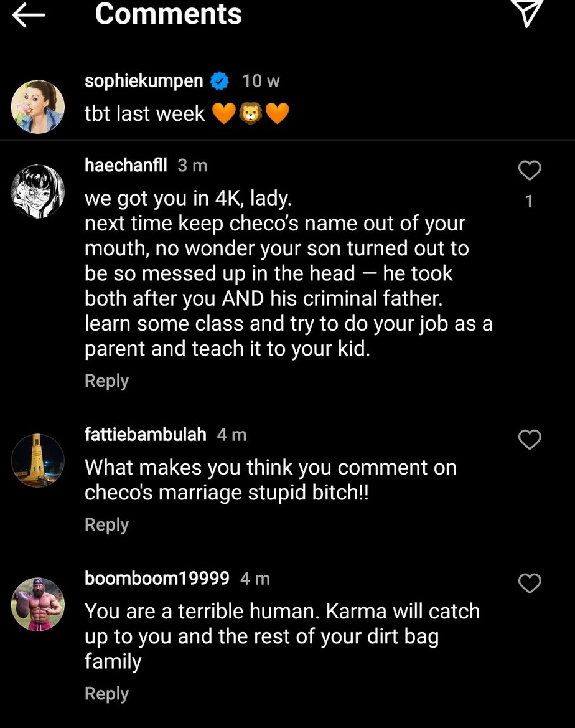Tap the Comments header title
Viewport: 575px width, 728px height.
[x=168, y=14]
